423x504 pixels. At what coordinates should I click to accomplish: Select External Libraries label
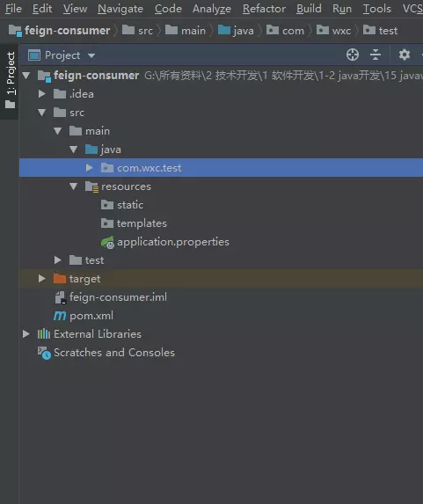(x=98, y=334)
